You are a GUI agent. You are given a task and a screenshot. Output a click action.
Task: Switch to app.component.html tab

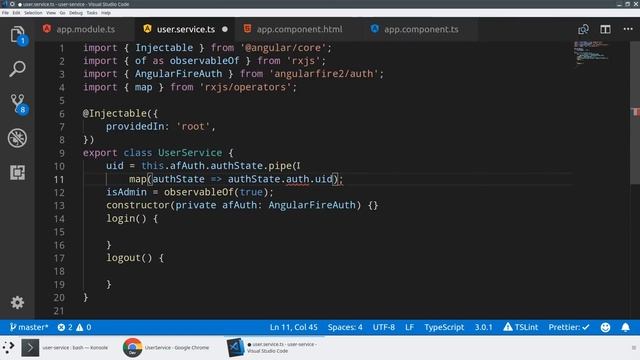coord(298,29)
